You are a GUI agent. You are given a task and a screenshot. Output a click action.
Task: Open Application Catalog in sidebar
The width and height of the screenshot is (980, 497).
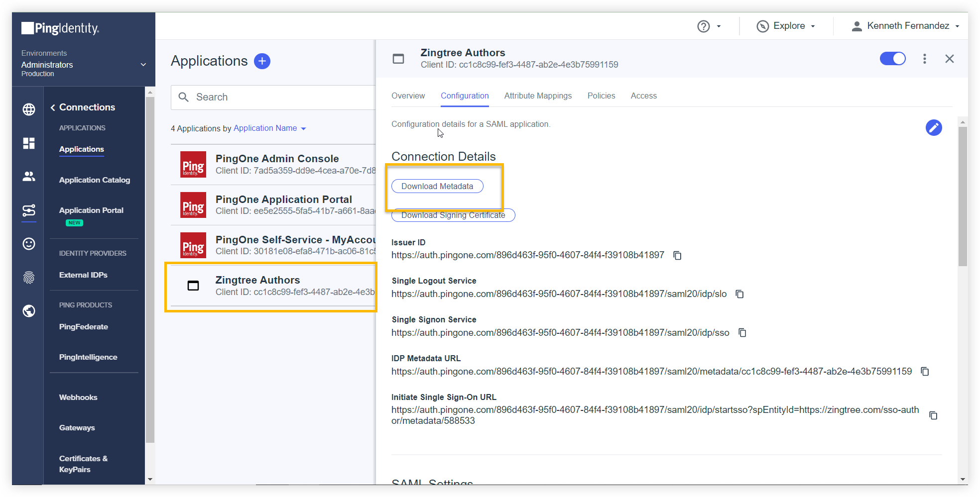coord(95,180)
